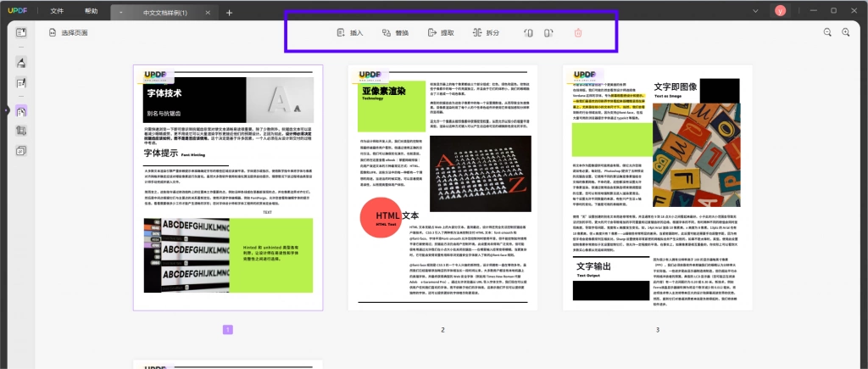Screen dimensions: 868x369
Task: Open the 文件 menu
Action: click(57, 11)
